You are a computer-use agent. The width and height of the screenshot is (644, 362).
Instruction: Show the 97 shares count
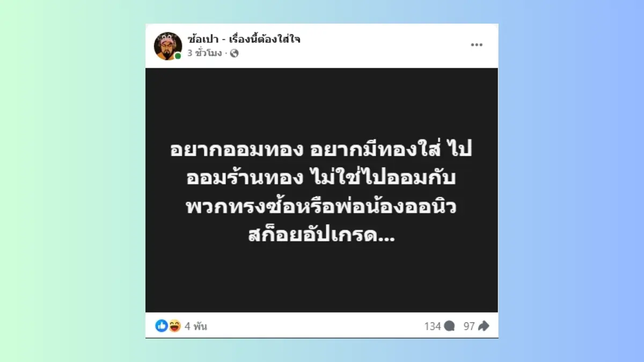pos(469,326)
